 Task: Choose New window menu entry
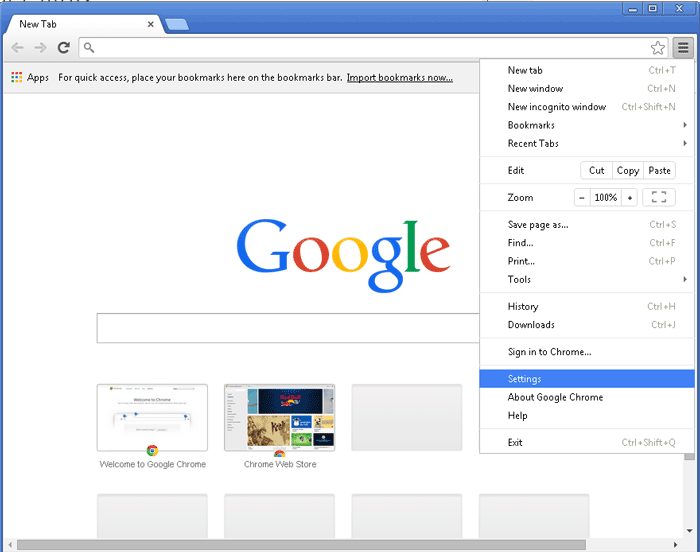(x=587, y=88)
